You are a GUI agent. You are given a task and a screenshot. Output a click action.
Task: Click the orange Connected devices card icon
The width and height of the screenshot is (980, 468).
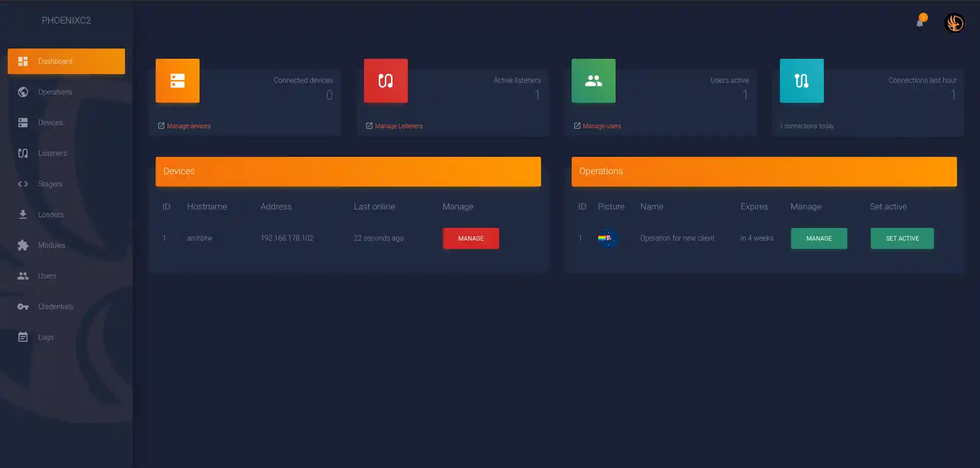point(178,81)
